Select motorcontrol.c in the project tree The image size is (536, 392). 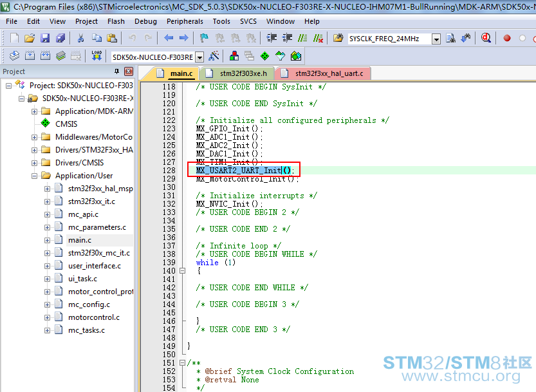tap(94, 317)
